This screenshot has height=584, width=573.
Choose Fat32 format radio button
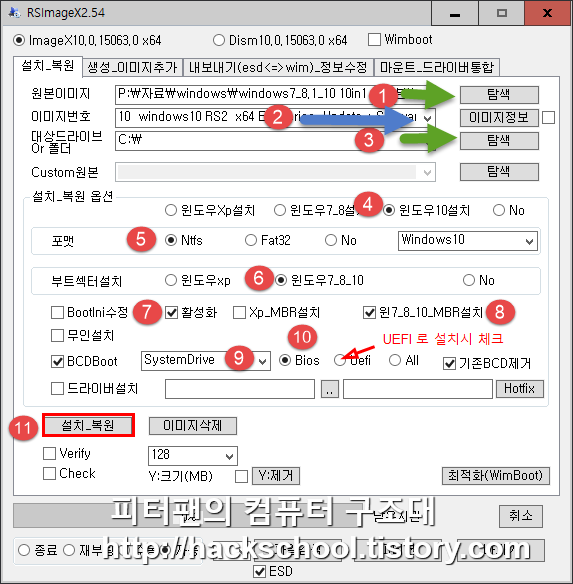tap(251, 240)
